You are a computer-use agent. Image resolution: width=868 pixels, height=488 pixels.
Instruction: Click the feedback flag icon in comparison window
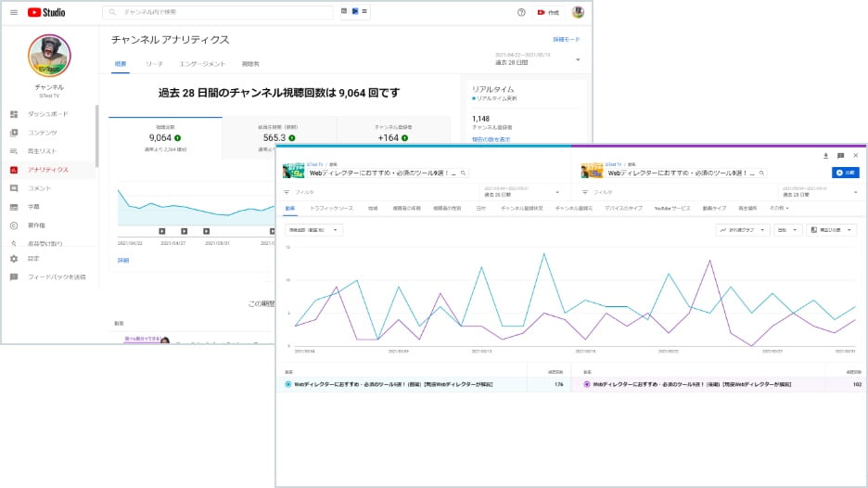[x=840, y=156]
